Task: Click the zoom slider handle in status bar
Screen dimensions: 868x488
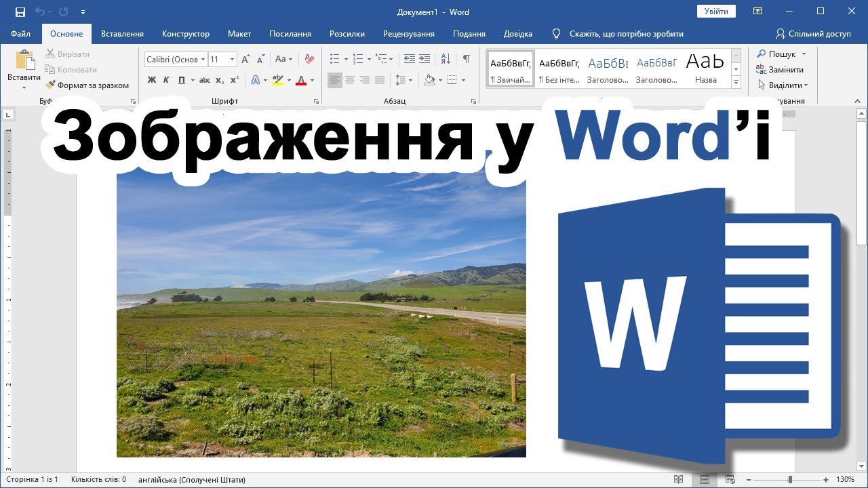Action: tap(790, 480)
